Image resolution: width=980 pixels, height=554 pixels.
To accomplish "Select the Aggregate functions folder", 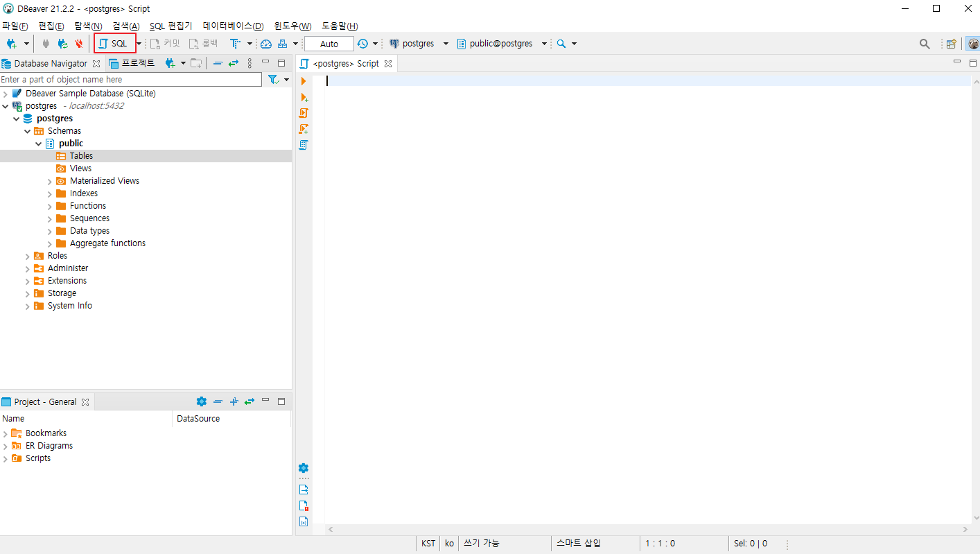I will (107, 243).
